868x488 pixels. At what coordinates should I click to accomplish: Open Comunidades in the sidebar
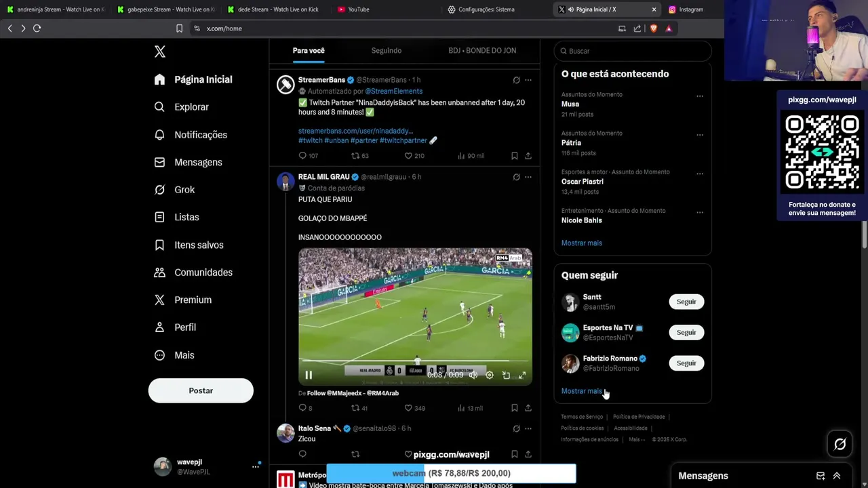point(193,272)
